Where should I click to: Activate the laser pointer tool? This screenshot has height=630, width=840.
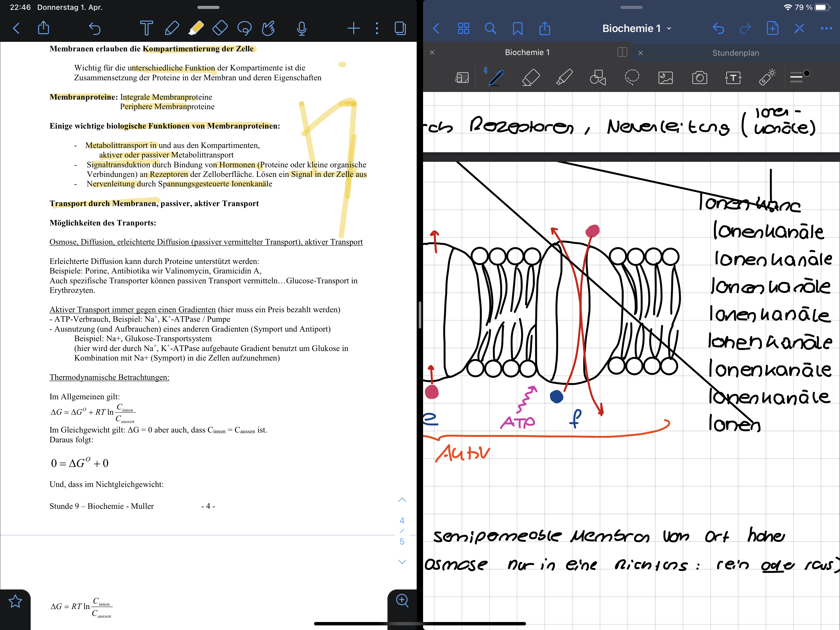[x=767, y=78]
